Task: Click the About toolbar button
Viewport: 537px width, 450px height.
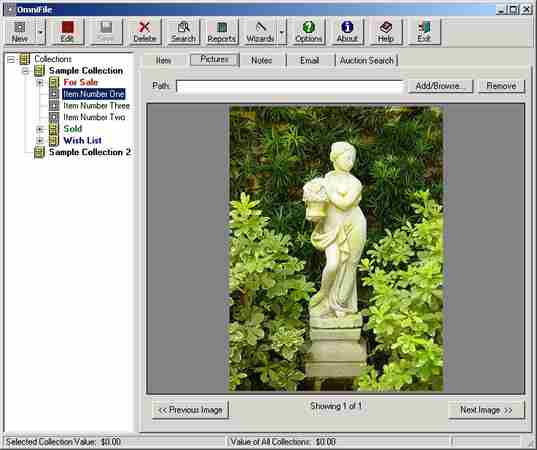Action: click(347, 32)
